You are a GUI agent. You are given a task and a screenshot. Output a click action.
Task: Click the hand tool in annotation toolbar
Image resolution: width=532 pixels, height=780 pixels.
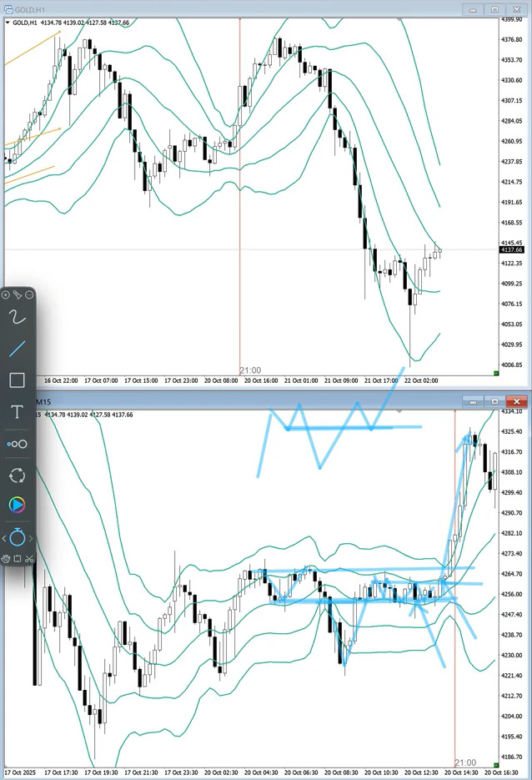(6, 558)
